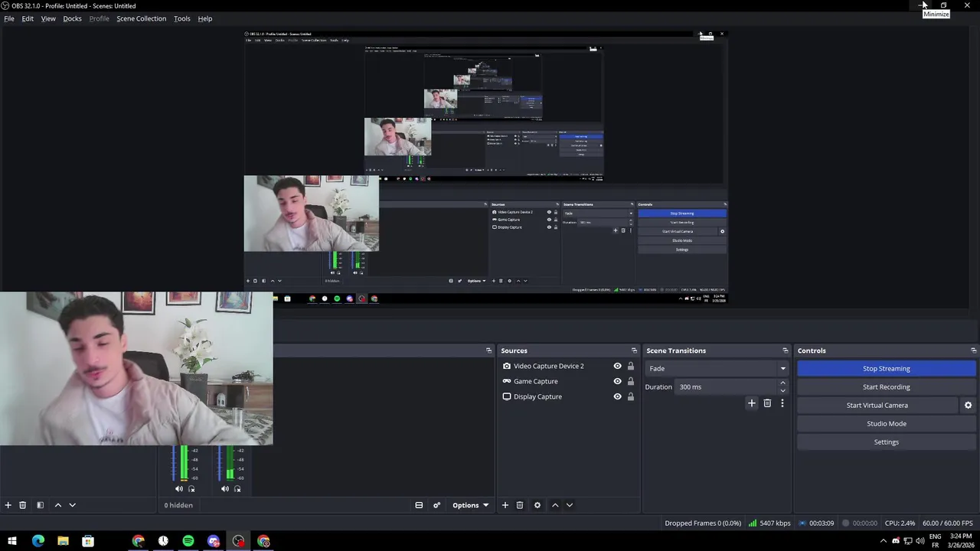Open the mixer Options dropdown
Image resolution: width=980 pixels, height=551 pixels.
[470, 505]
